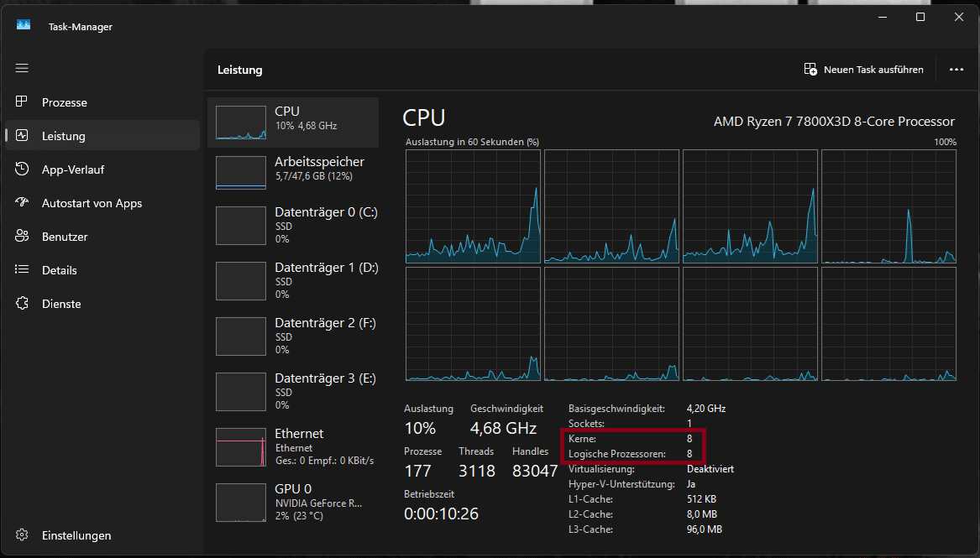The width and height of the screenshot is (980, 558).
Task: Click the AMD Ryzen 7 7800X3D processor name
Action: [835, 121]
